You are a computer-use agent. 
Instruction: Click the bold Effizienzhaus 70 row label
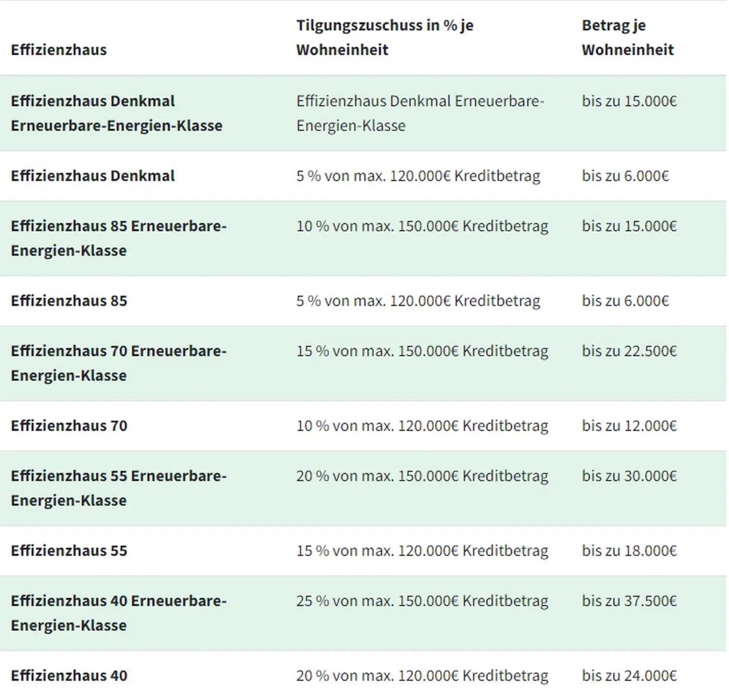(69, 426)
